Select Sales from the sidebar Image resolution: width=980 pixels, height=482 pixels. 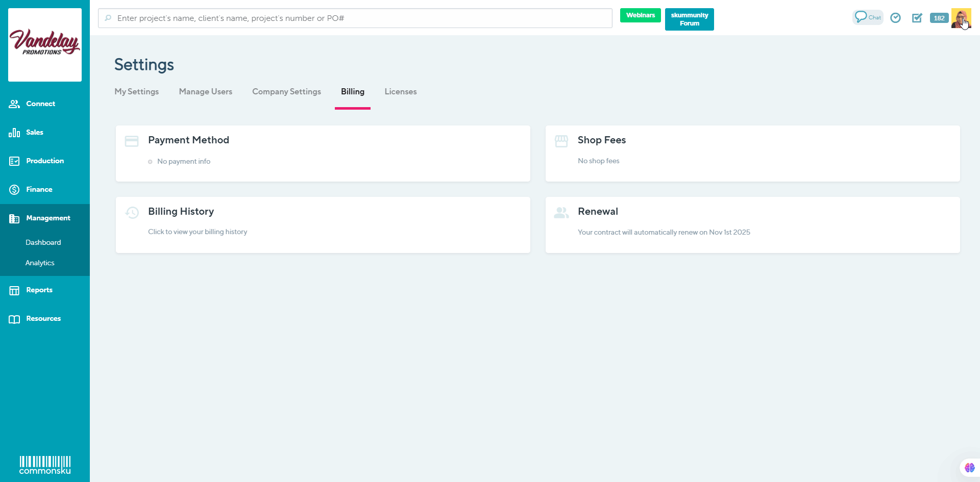click(35, 132)
